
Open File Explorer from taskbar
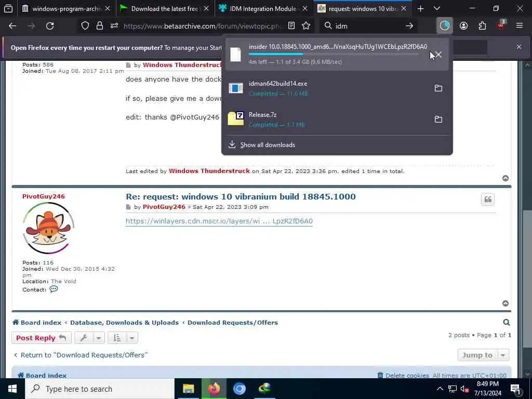click(188, 389)
